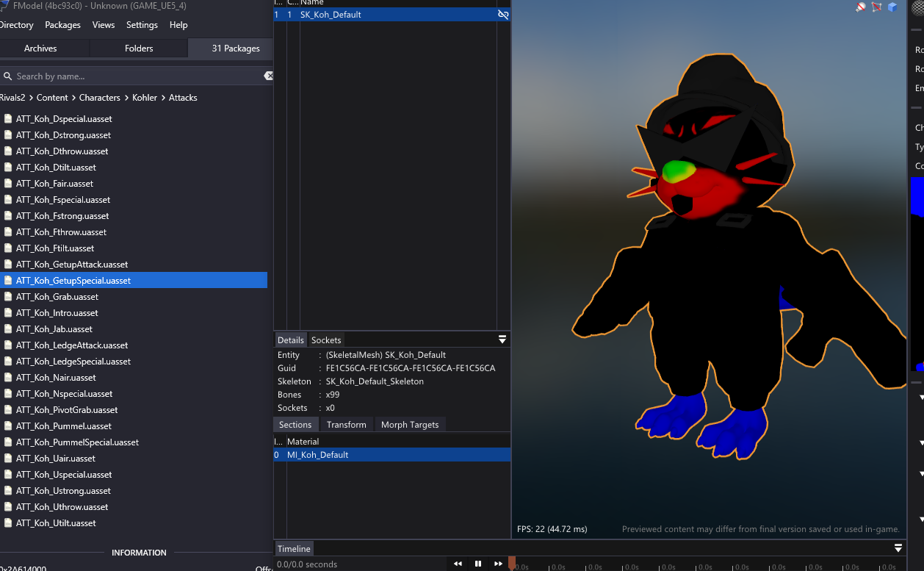Open the Views menu
Image resolution: width=924 pixels, height=571 pixels.
[x=104, y=25]
